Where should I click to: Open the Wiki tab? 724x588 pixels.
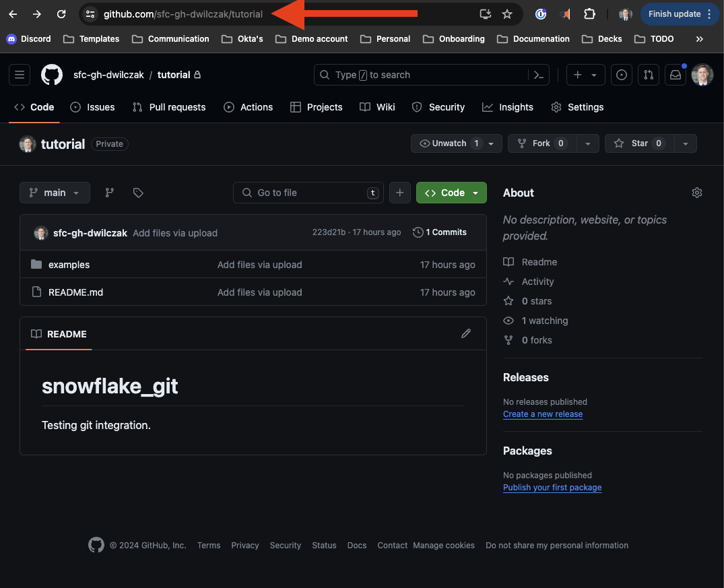377,107
